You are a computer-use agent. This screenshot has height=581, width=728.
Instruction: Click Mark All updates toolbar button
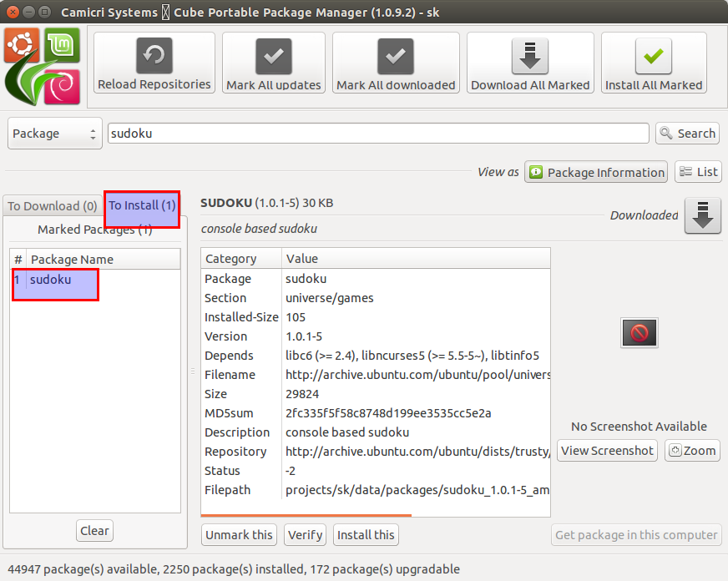[x=274, y=63]
